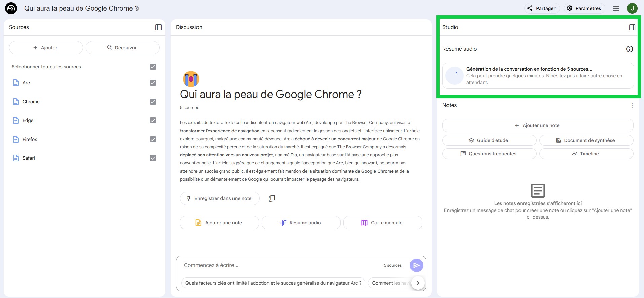Click the NotebookLM logo icon
This screenshot has width=644, height=298.
pos(11,8)
